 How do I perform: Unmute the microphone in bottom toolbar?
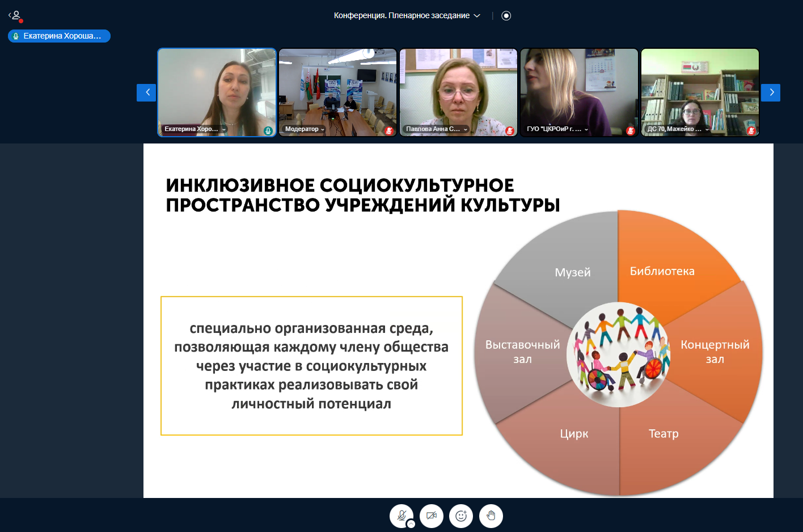pos(401,516)
